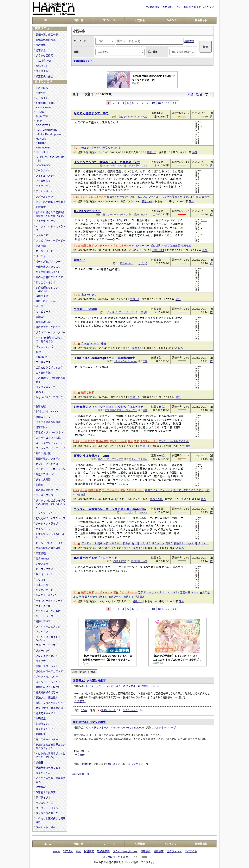This screenshot has width=249, height=868.
Task: Click NEXT >> in pagination above results
Action: click(x=164, y=103)
